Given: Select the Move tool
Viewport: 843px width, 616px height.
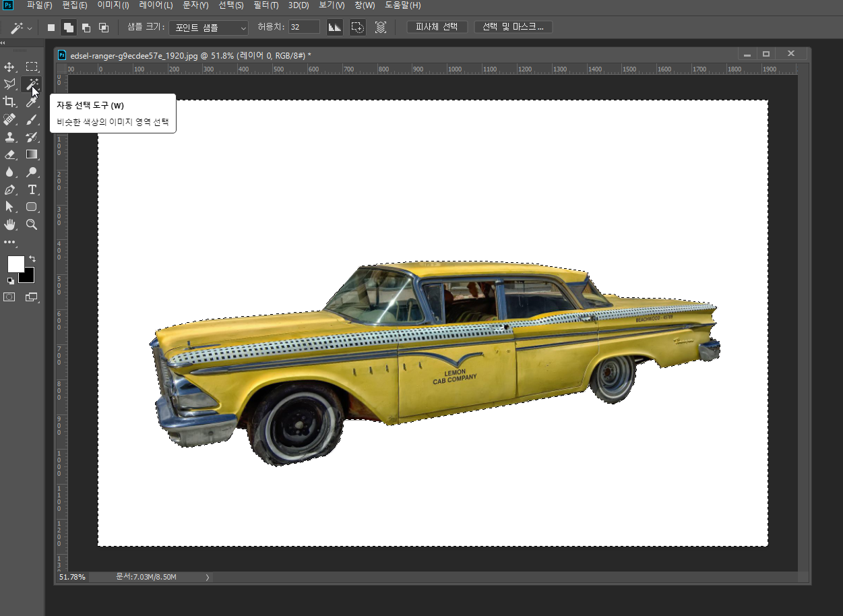Looking at the screenshot, I should click(x=9, y=67).
